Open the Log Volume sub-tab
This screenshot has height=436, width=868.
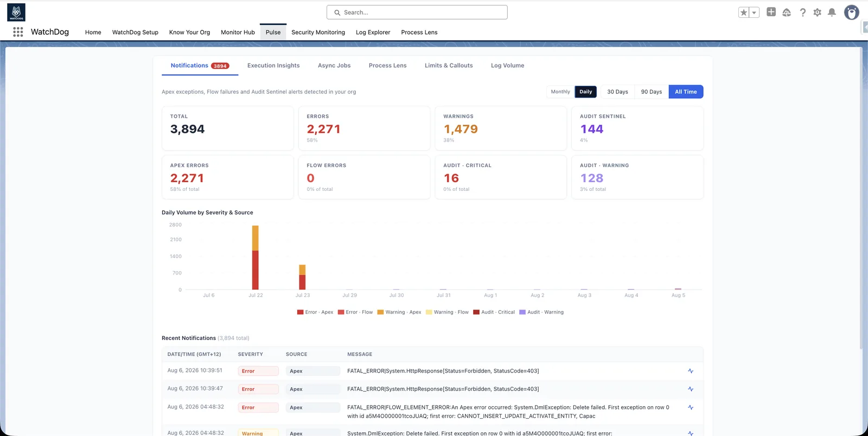tap(507, 66)
